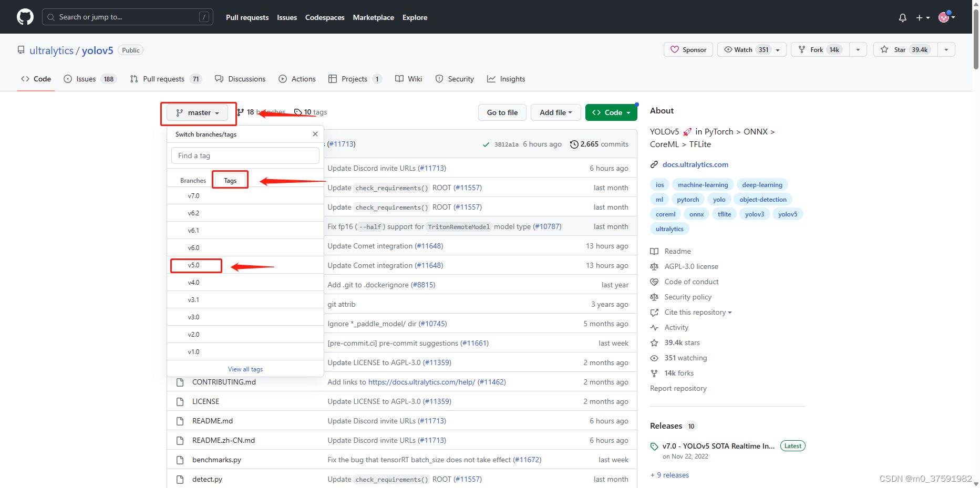Close the Switch branches/tags popup
The width and height of the screenshot is (980, 488).
pyautogui.click(x=315, y=134)
